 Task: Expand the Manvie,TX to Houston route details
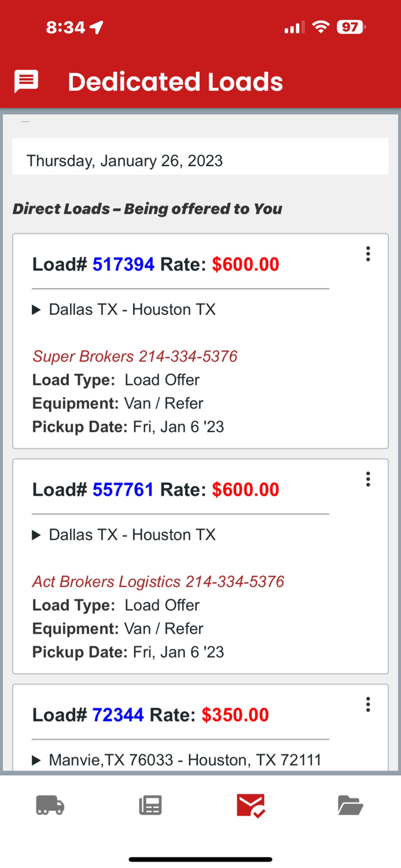(x=36, y=760)
